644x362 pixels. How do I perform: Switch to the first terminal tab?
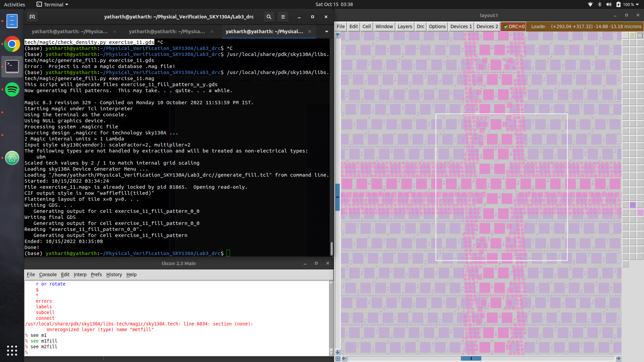[x=69, y=32]
